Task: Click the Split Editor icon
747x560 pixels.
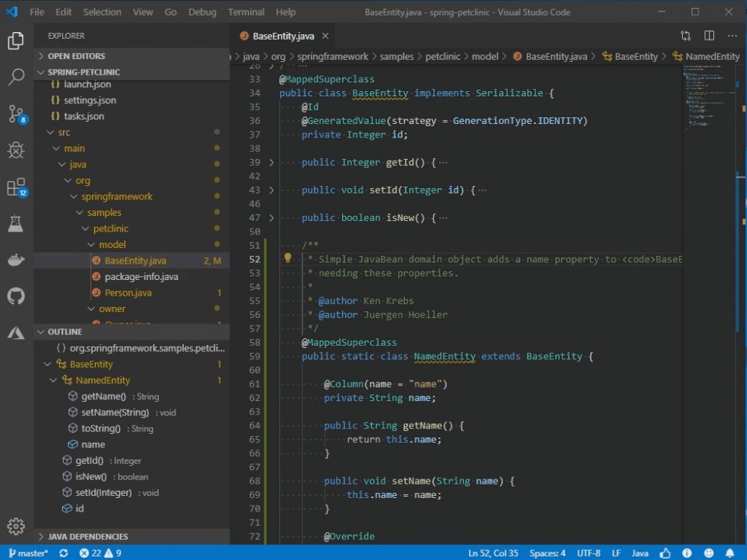Action: (x=708, y=35)
